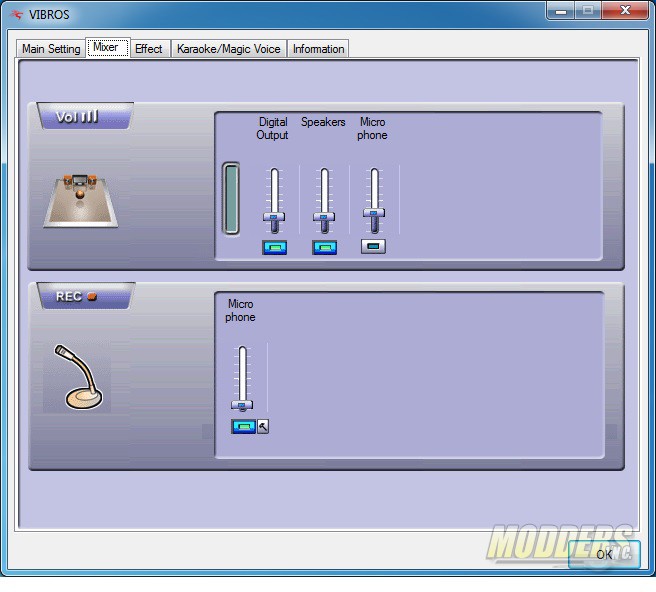The width and height of the screenshot is (656, 592).
Task: Toggle the recording Microphone select button
Action: [243, 426]
